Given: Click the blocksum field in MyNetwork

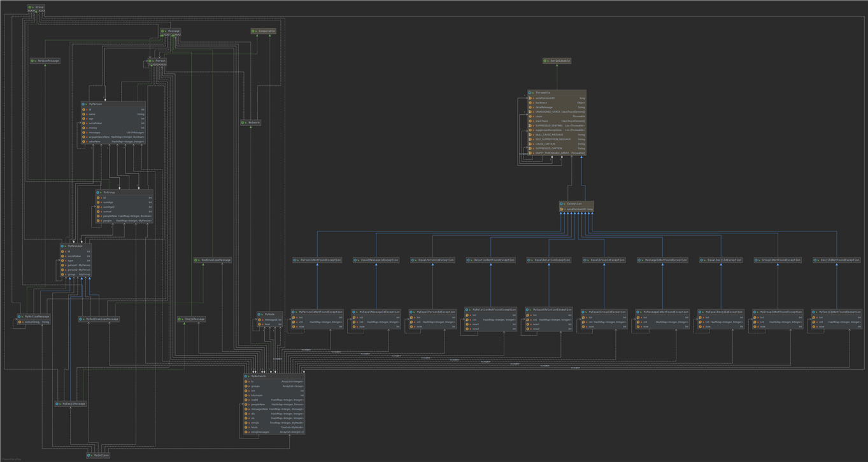Looking at the screenshot, I should pyautogui.click(x=274, y=395).
